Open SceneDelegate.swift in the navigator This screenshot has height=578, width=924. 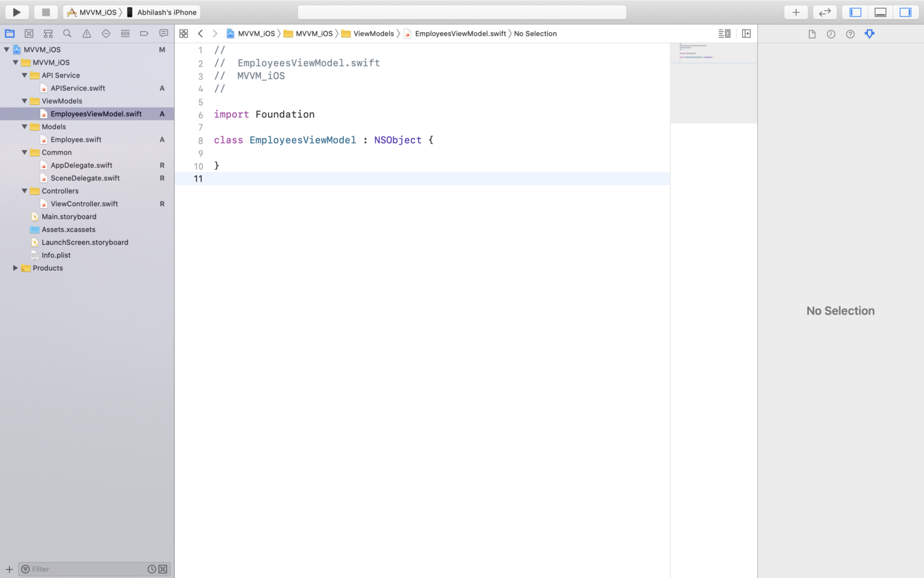click(87, 178)
